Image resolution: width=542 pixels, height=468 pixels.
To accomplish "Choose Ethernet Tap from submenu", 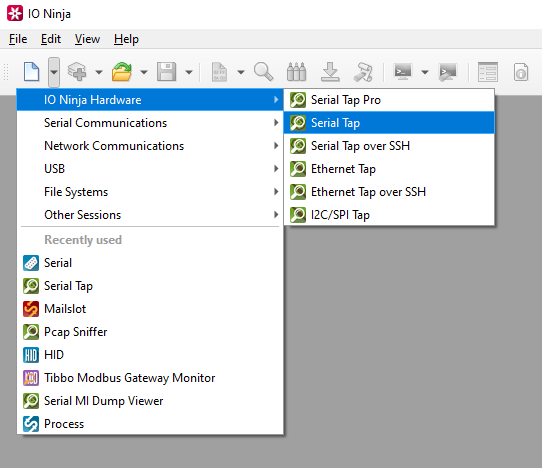I will pyautogui.click(x=389, y=169).
